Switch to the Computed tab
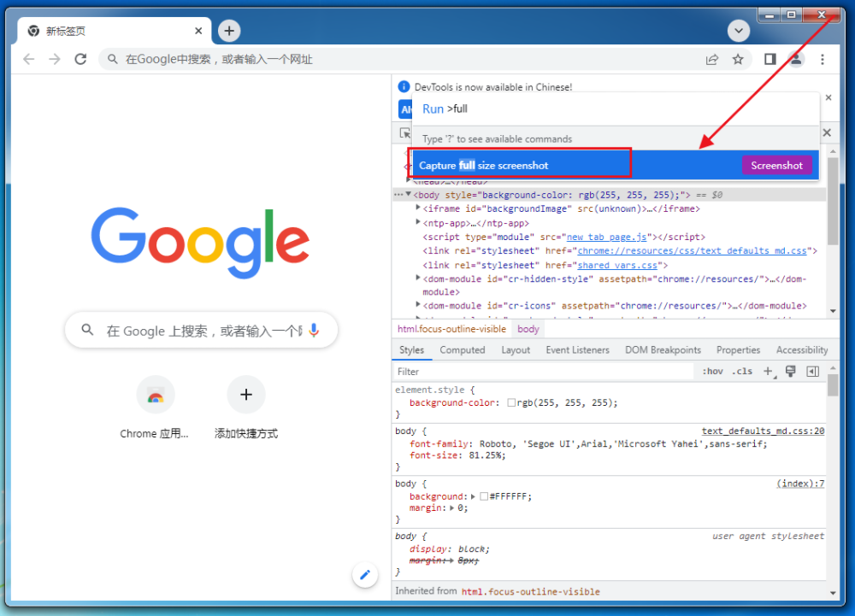 (x=463, y=350)
